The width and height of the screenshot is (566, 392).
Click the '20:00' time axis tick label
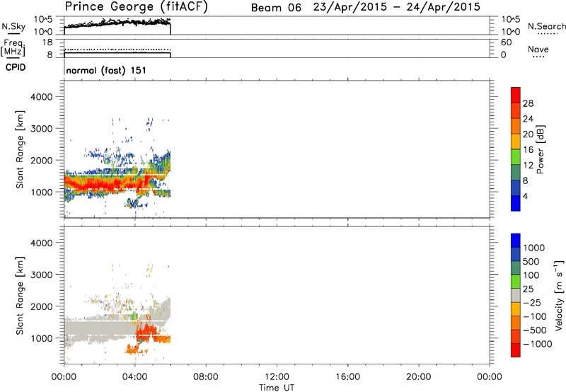tap(418, 377)
